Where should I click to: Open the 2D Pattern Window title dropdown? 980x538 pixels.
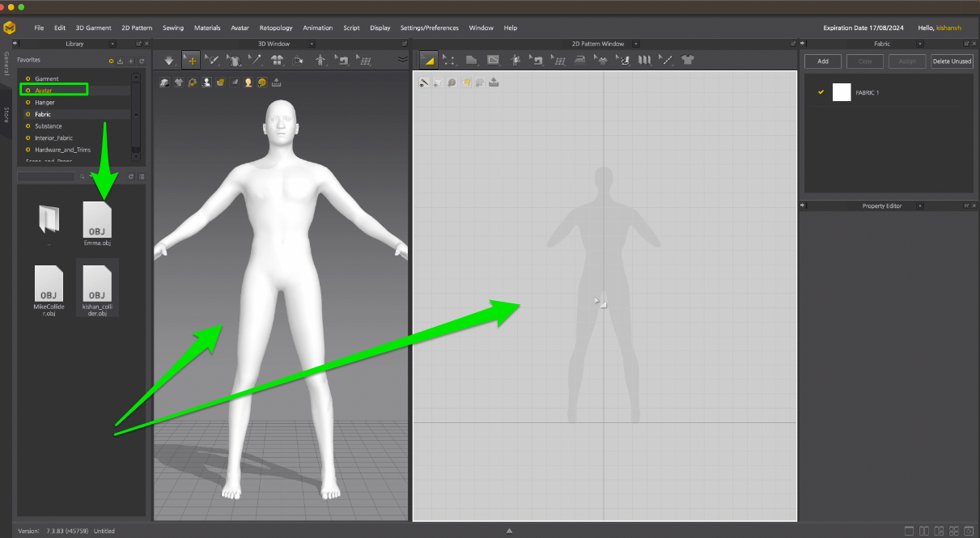[x=635, y=44]
